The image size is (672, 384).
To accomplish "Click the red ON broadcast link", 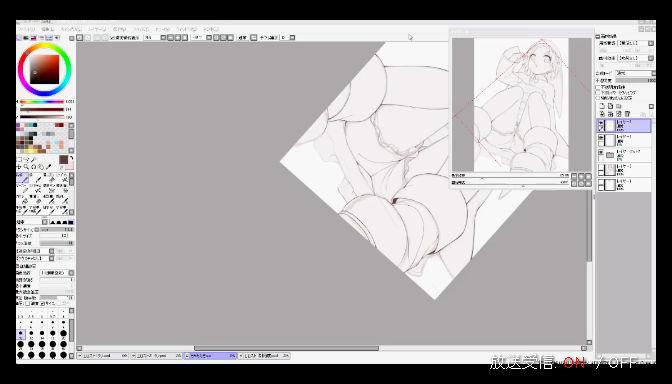I will point(574,363).
